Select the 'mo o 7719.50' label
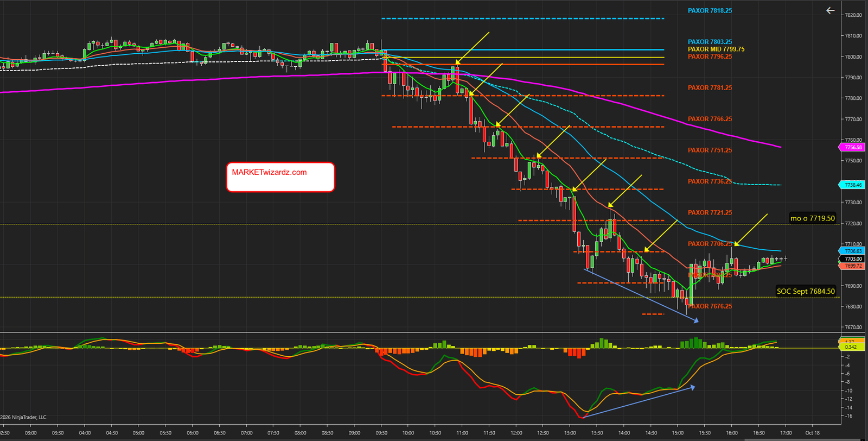 [812, 218]
